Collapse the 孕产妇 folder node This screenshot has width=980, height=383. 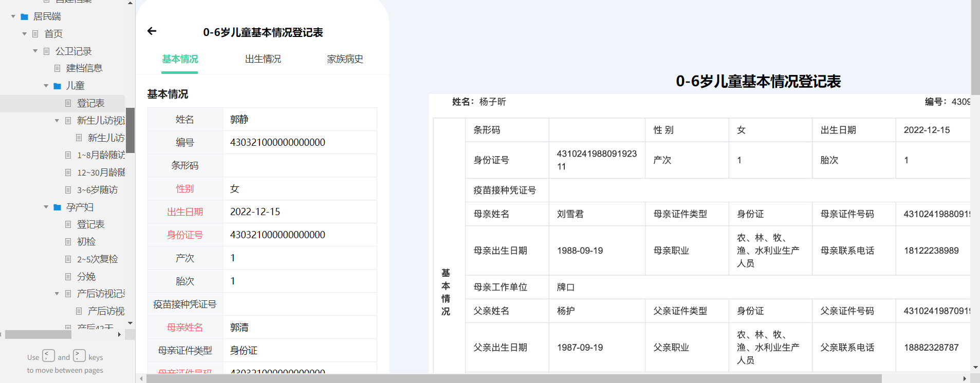point(46,207)
